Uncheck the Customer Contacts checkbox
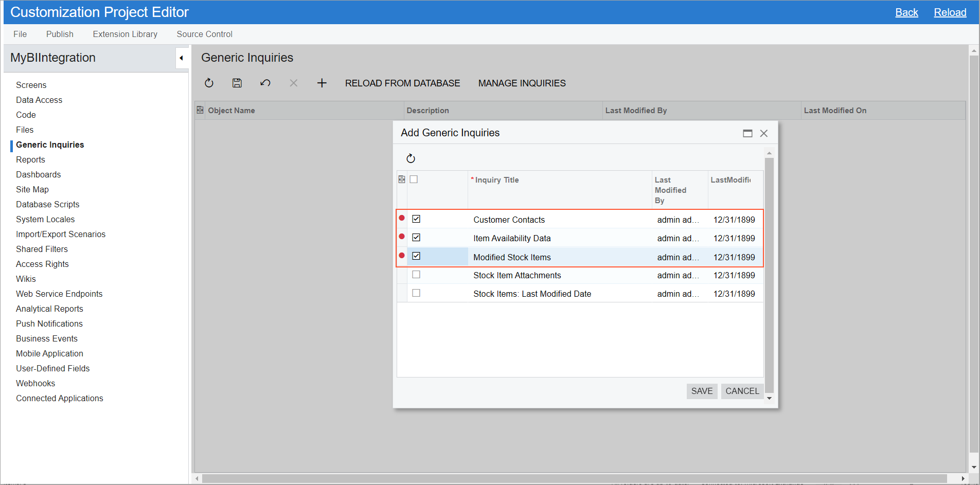This screenshot has height=485, width=980. (x=416, y=219)
